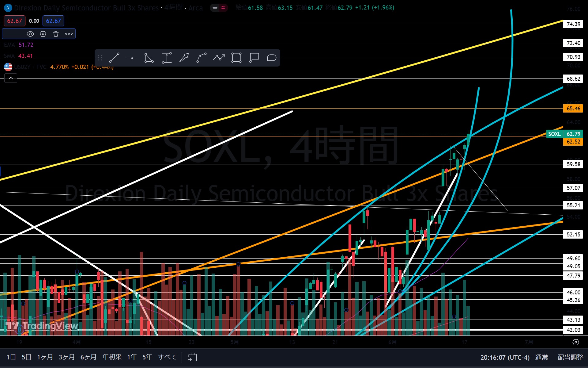This screenshot has height=368, width=588.
Task: Switch to the 3ヶ月 date range
Action: click(67, 357)
